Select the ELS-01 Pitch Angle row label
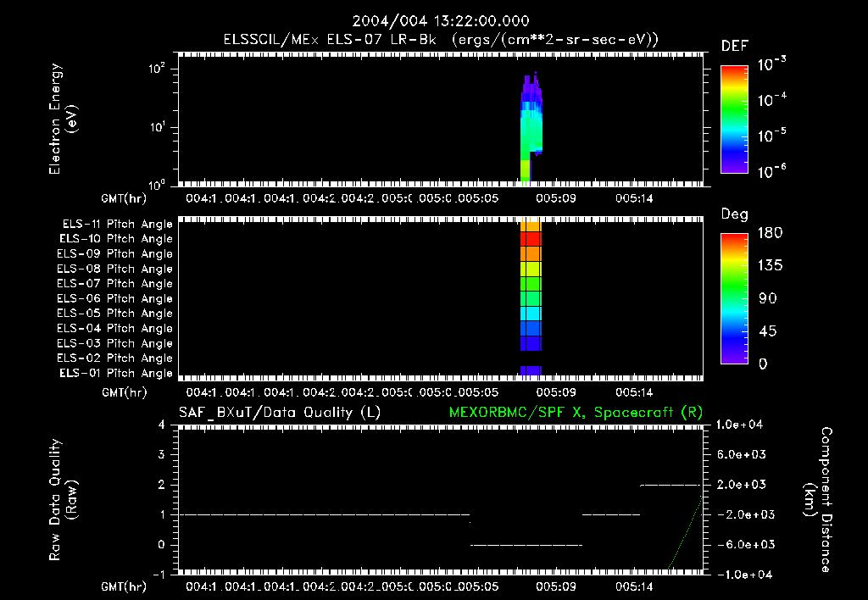Viewport: 868px width, 600px height. pos(115,374)
